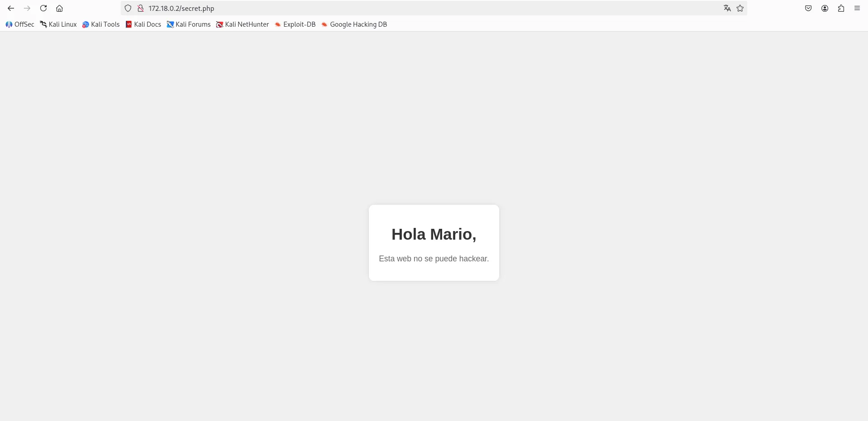Go back to the previous page
868x421 pixels.
click(x=11, y=8)
